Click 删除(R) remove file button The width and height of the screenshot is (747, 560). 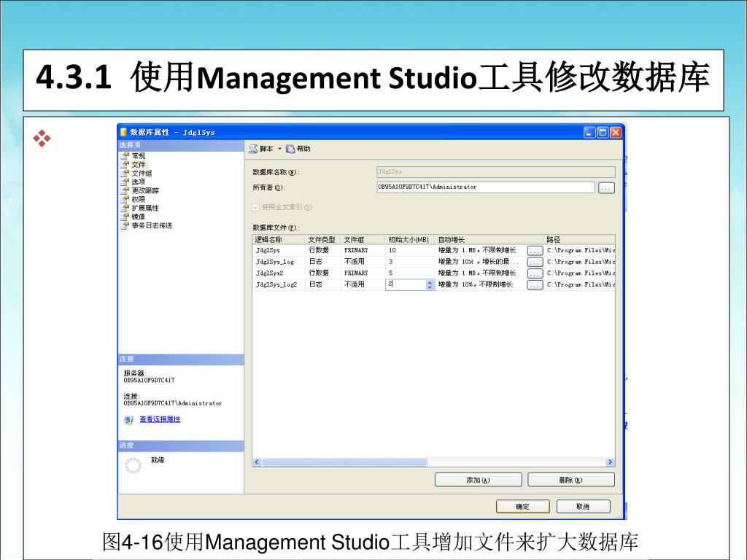(571, 480)
